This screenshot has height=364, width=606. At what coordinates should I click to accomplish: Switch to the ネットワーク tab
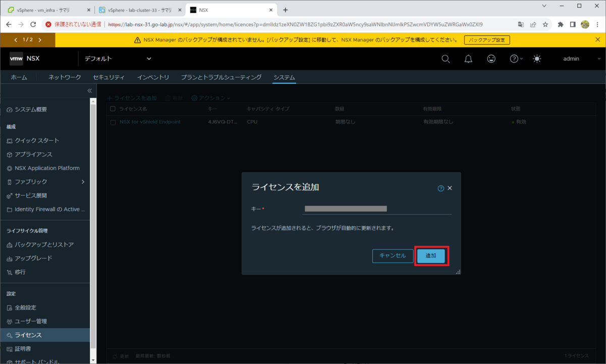[x=65, y=77]
